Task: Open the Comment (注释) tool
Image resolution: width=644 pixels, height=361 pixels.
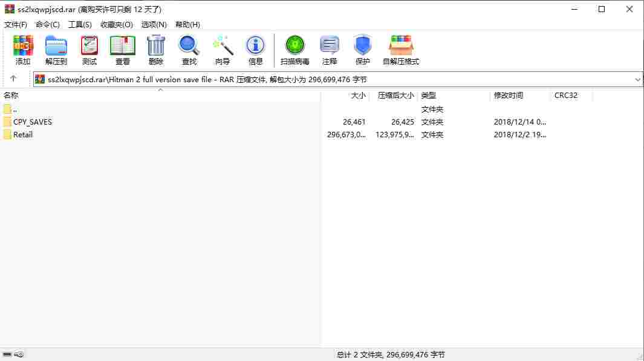Action: click(330, 50)
